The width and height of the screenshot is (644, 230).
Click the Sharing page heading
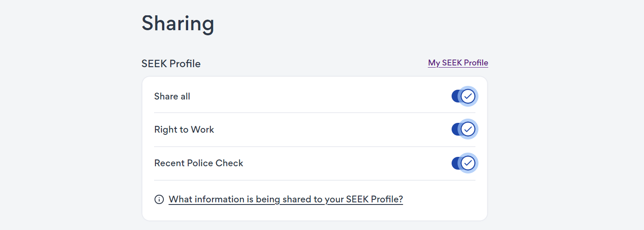tap(178, 23)
